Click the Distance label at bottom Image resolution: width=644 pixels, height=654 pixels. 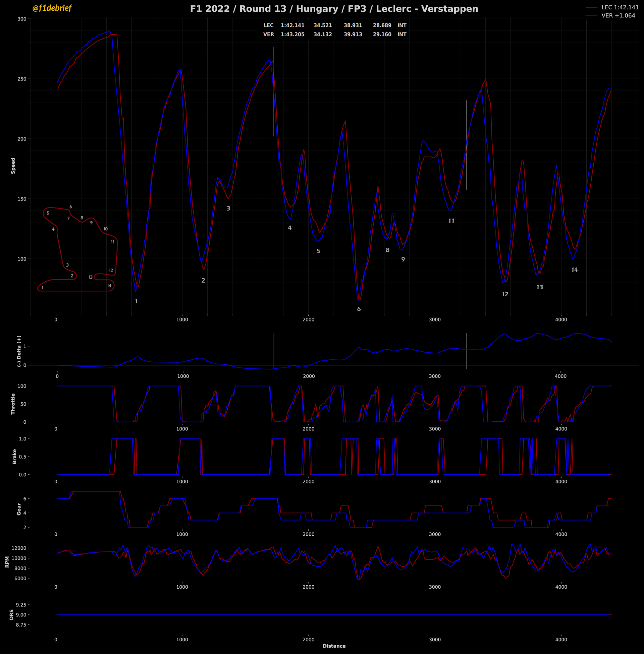[334, 646]
